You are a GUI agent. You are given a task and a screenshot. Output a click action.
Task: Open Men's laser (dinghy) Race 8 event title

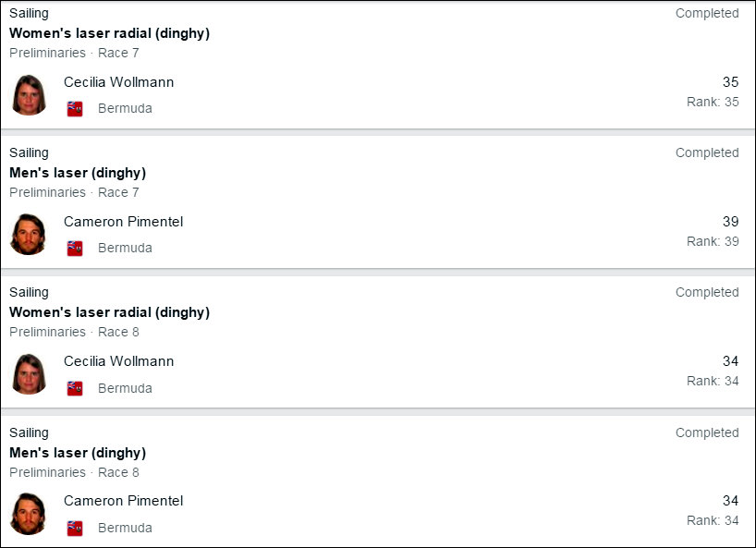point(78,453)
